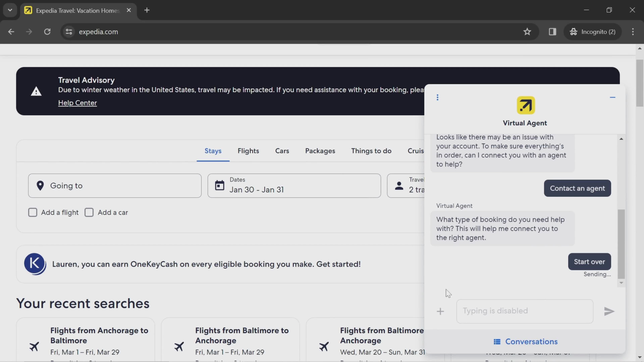Open Conversations in the chat panel
Image resolution: width=644 pixels, height=362 pixels.
[x=525, y=342]
